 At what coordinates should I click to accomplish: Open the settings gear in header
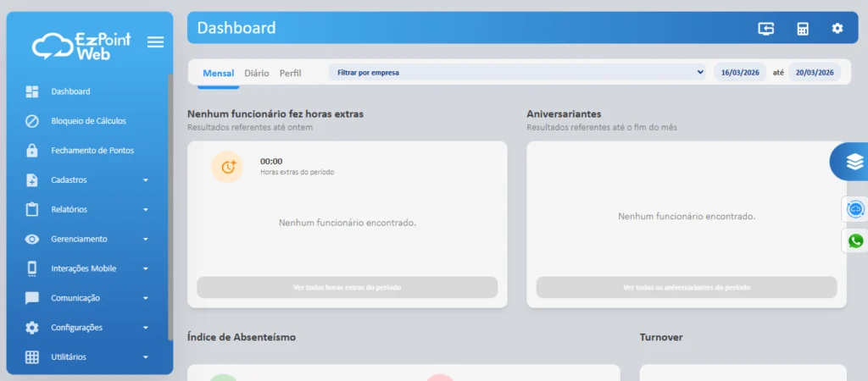click(x=837, y=28)
